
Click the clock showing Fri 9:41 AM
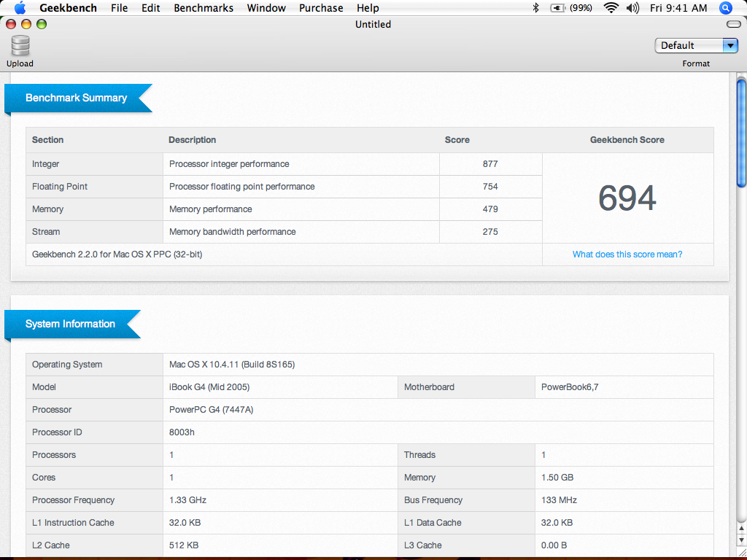click(678, 7)
